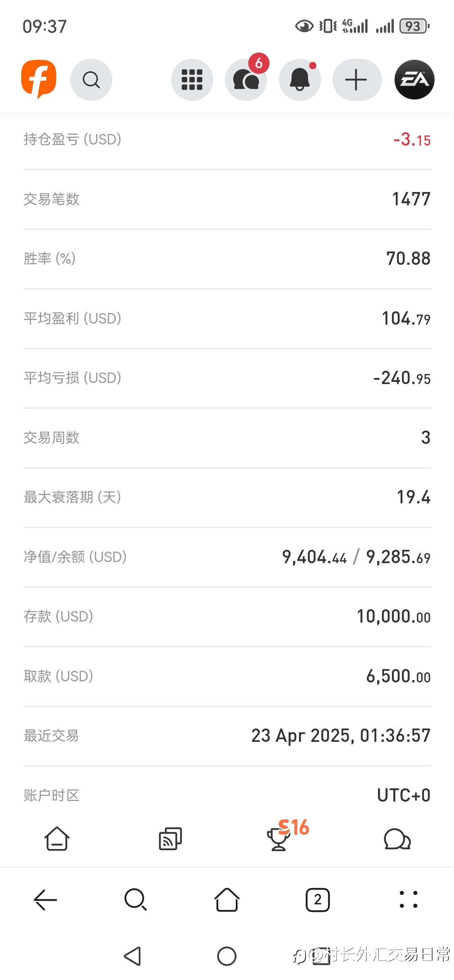Tap the browser back arrow
The height and width of the screenshot is (980, 454).
pos(45,900)
